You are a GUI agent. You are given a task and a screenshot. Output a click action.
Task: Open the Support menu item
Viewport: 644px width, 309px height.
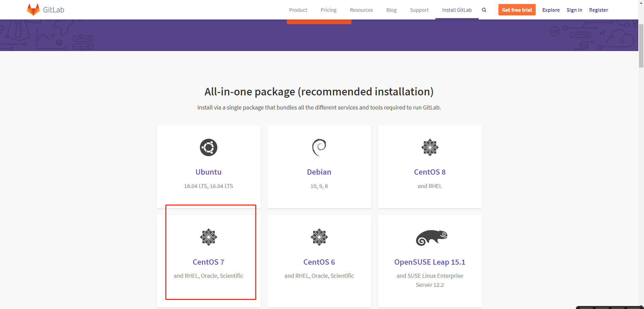click(x=419, y=10)
